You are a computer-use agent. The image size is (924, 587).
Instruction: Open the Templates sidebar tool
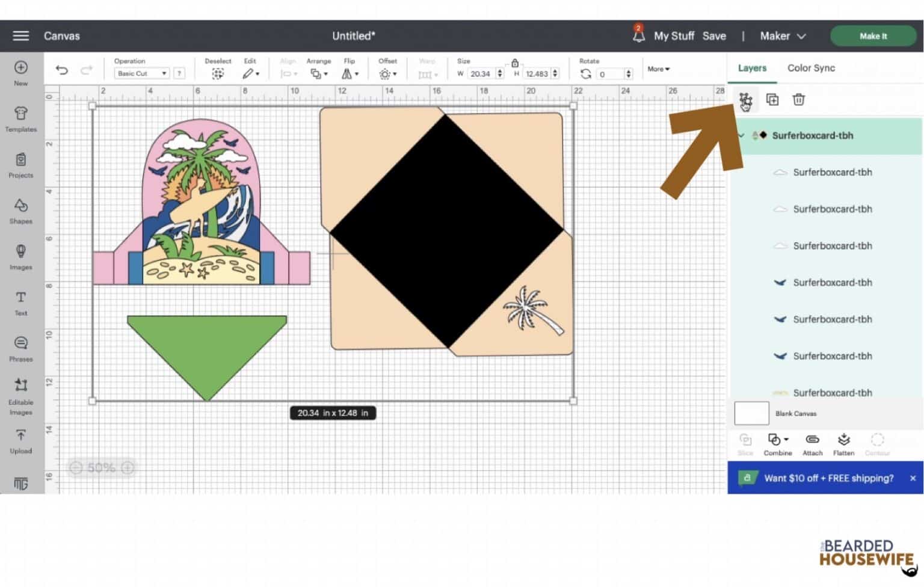click(21, 118)
